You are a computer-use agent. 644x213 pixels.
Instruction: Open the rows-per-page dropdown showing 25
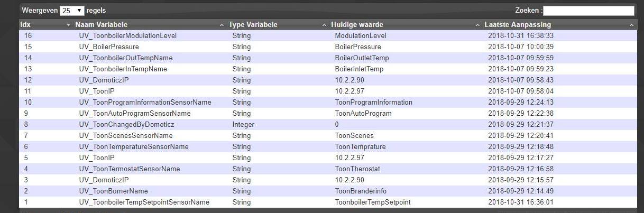pos(72,10)
